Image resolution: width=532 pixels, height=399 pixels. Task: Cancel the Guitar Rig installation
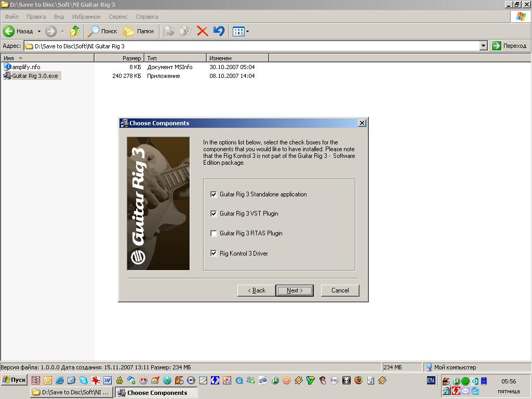340,290
